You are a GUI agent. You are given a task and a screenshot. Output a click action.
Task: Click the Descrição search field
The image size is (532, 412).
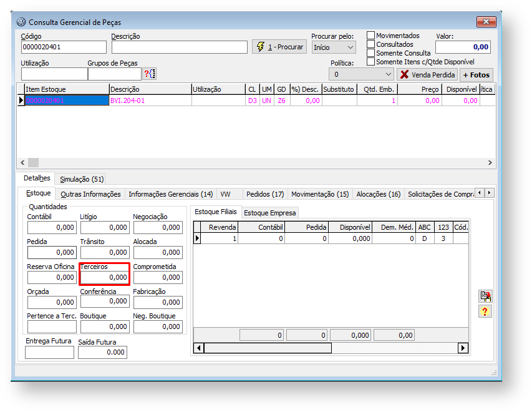[x=180, y=47]
